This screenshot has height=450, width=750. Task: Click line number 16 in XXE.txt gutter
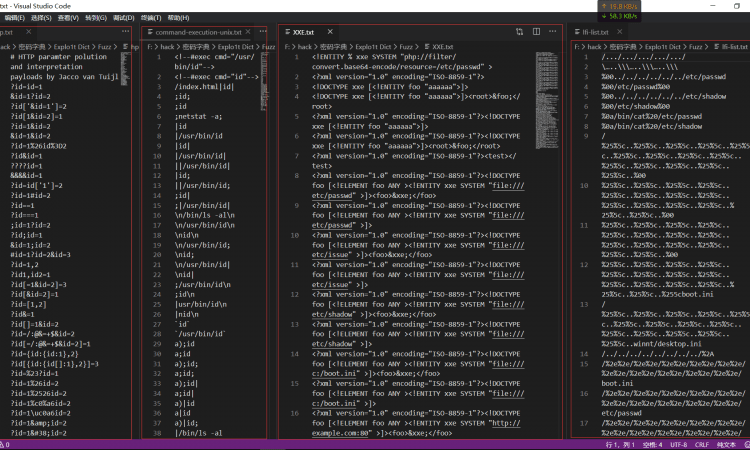click(x=294, y=413)
